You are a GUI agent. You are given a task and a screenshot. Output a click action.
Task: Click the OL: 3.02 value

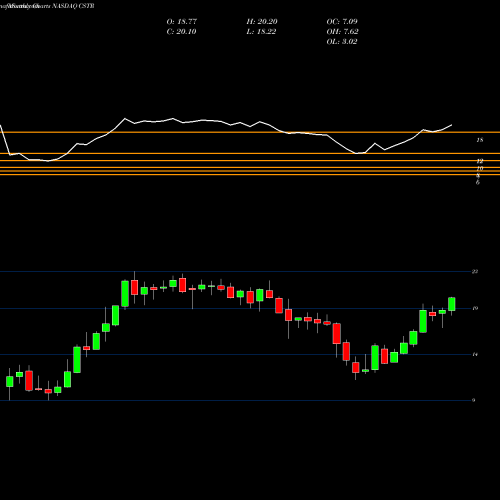(x=342, y=42)
